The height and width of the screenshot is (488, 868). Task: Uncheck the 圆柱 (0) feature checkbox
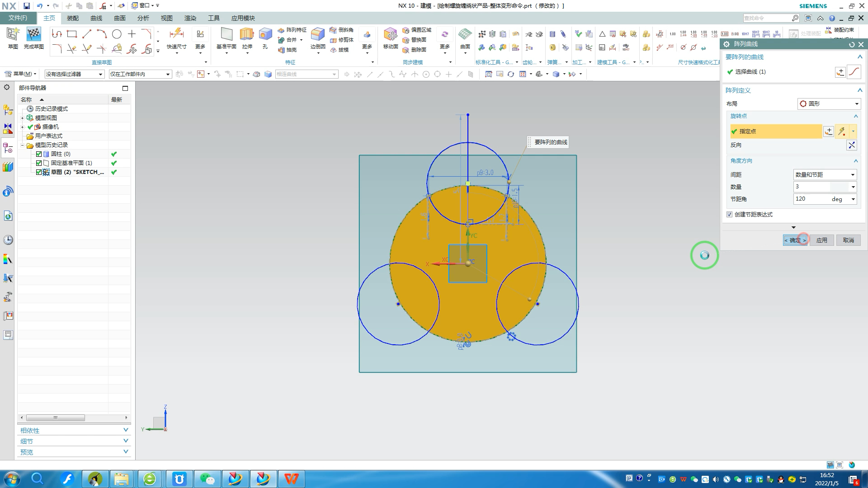(x=39, y=154)
